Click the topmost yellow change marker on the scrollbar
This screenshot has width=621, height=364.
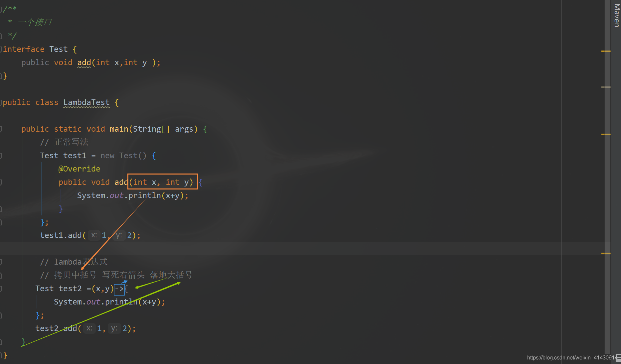click(606, 52)
